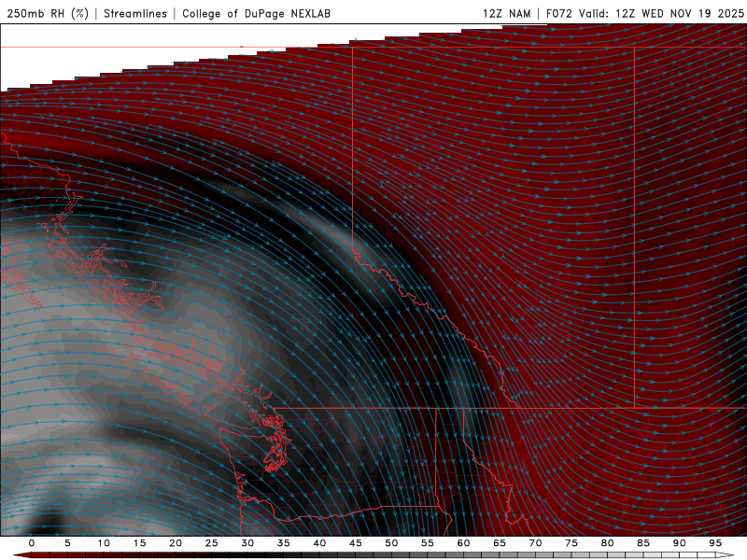The height and width of the screenshot is (560, 747).
Task: Click the colorbar label '40'
Action: click(319, 543)
